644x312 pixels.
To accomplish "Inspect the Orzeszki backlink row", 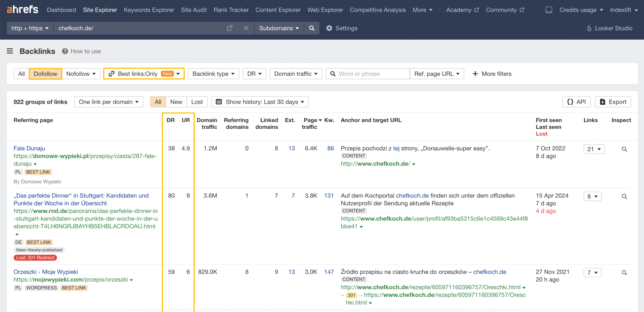I will 624,273.
